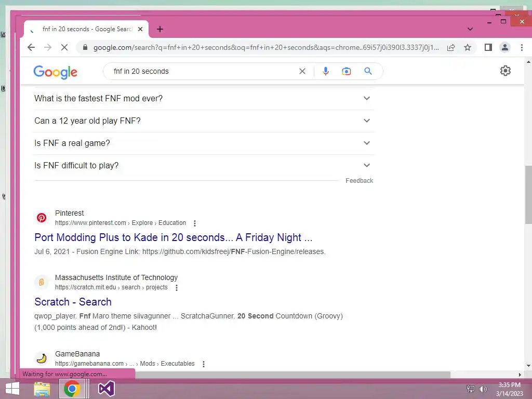Go back with the browser back arrow
The width and height of the screenshot is (532, 399).
tap(31, 47)
